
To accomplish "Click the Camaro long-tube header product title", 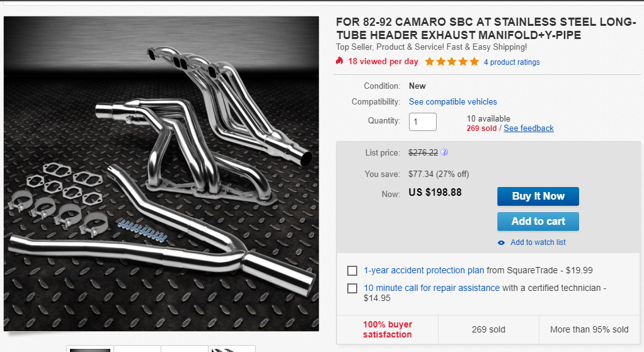I will (x=485, y=29).
